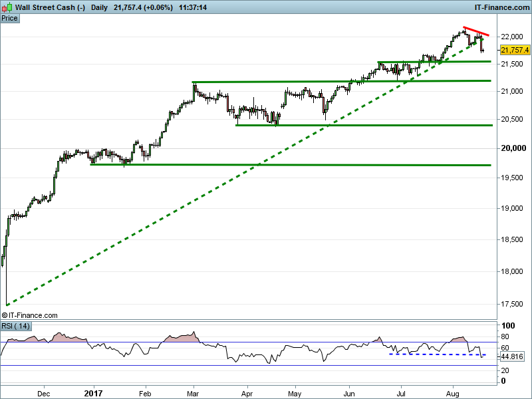This screenshot has height=399, width=532.
Task: Click the 22,000 price axis label
Action: click(x=511, y=37)
